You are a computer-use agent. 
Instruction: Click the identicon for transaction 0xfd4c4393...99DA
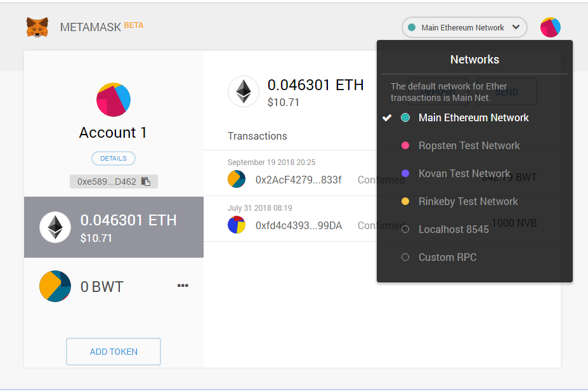tap(237, 225)
